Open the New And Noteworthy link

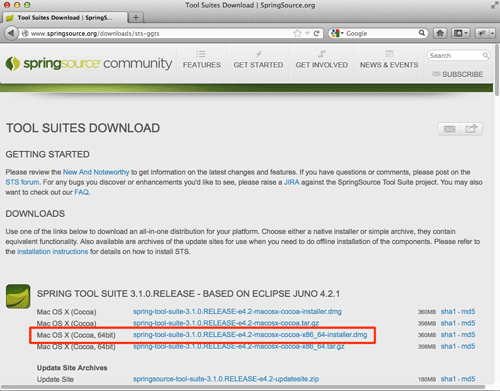(x=96, y=172)
